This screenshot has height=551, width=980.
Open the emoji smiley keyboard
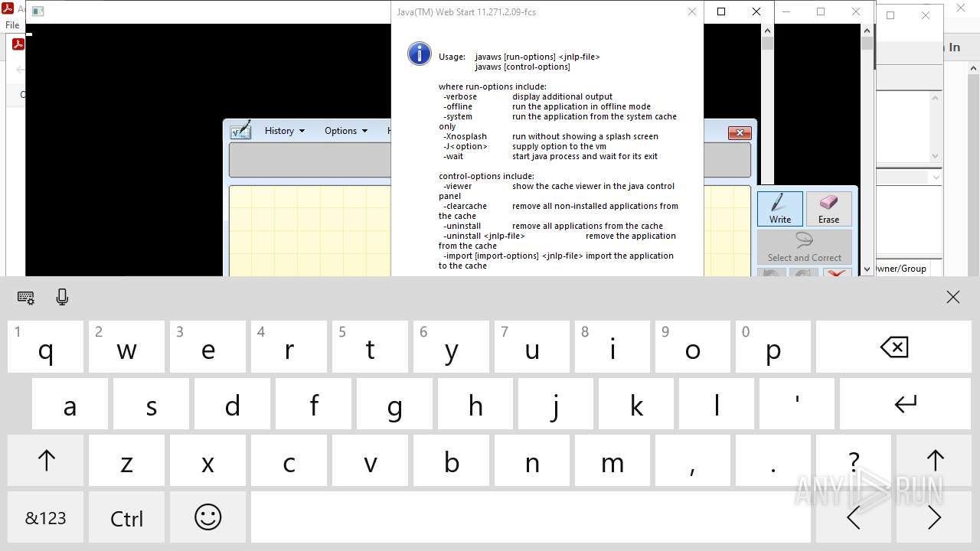207,518
